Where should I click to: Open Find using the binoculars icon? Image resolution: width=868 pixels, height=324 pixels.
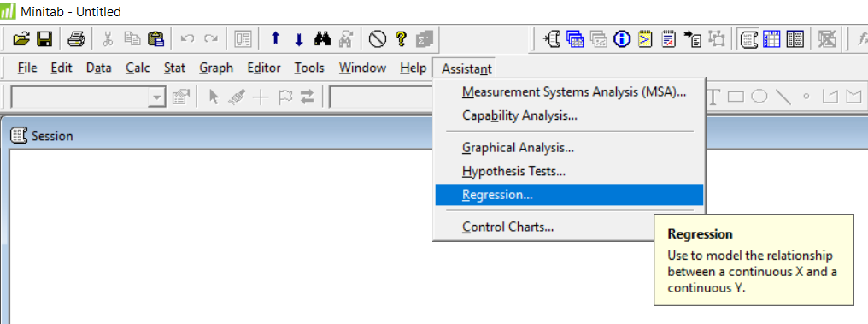pos(322,39)
